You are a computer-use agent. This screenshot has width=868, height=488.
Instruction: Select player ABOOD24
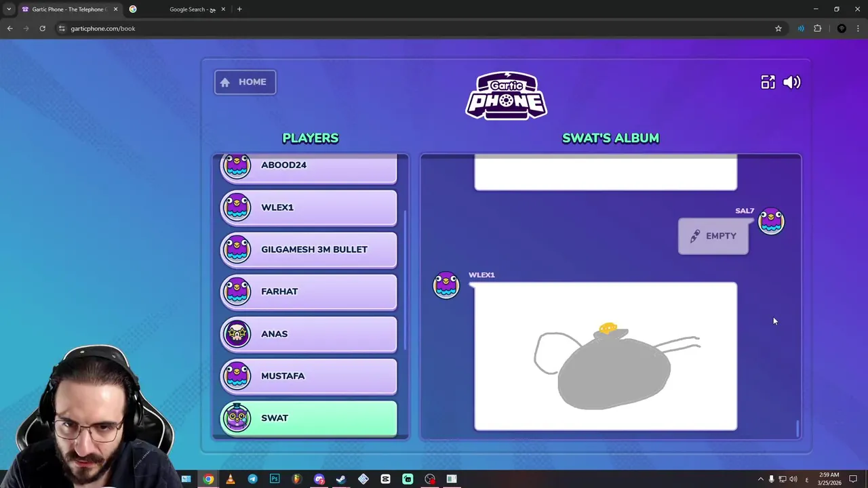(x=309, y=169)
